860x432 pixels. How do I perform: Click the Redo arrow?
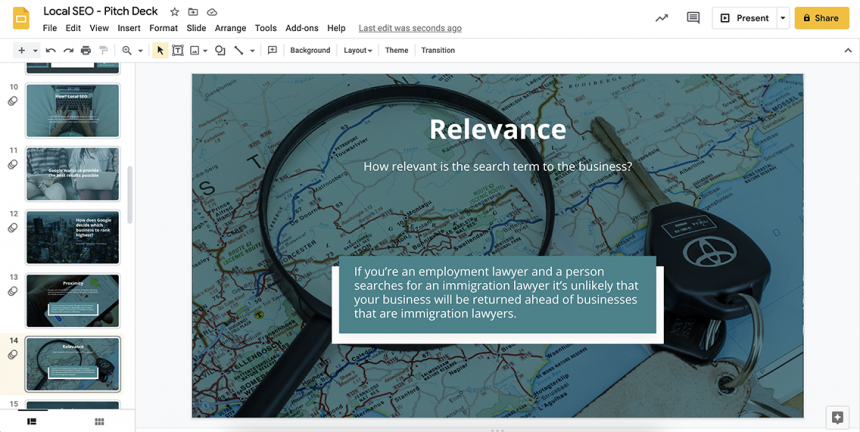(68, 50)
